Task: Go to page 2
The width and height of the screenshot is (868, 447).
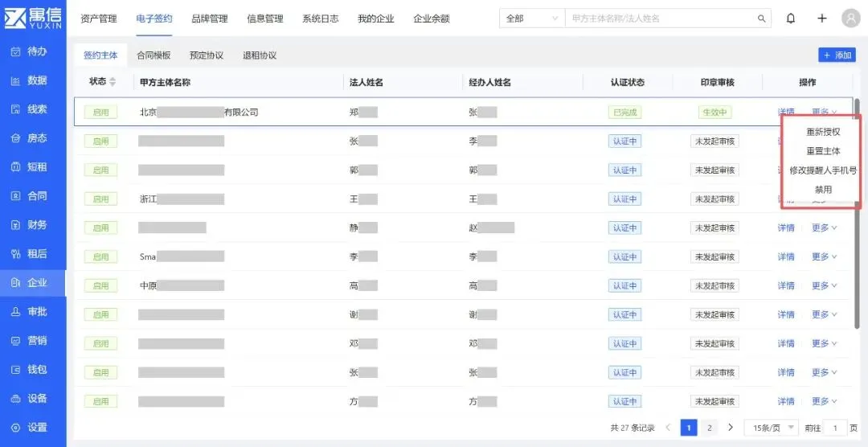Action: (x=709, y=428)
